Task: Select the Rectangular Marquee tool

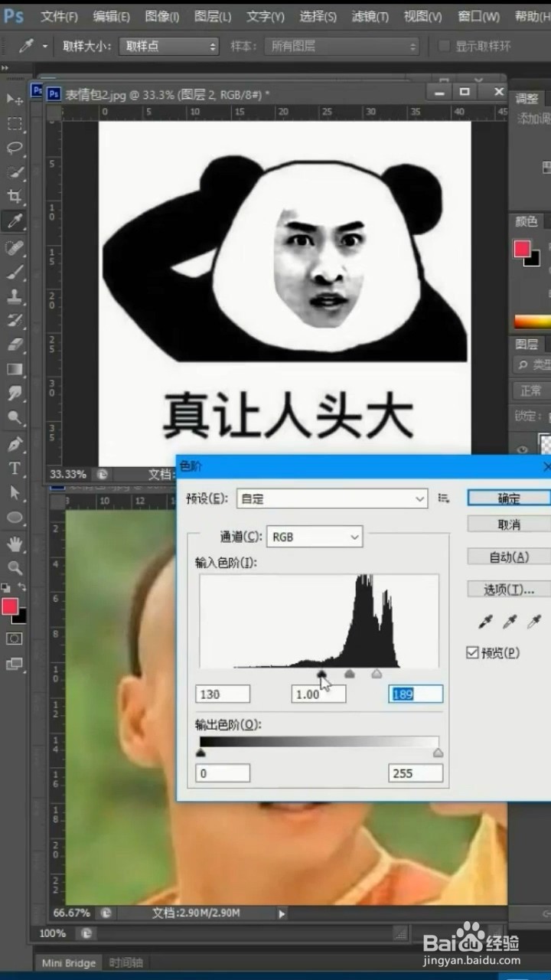Action: point(15,123)
